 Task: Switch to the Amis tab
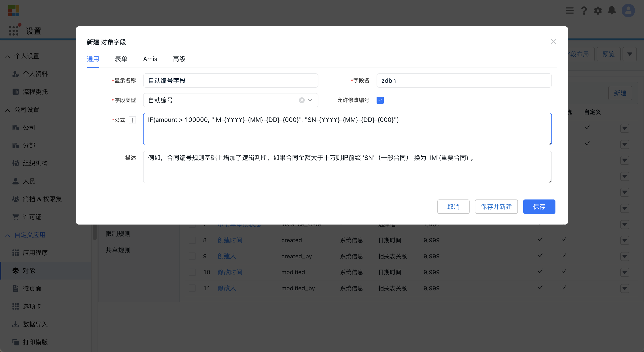click(150, 59)
